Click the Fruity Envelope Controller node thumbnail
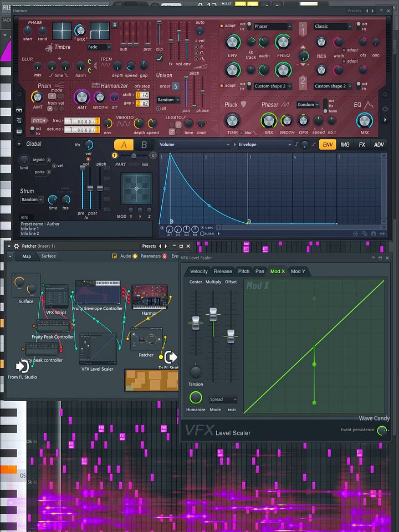Viewport: 399px width, 532px height. coord(98,292)
